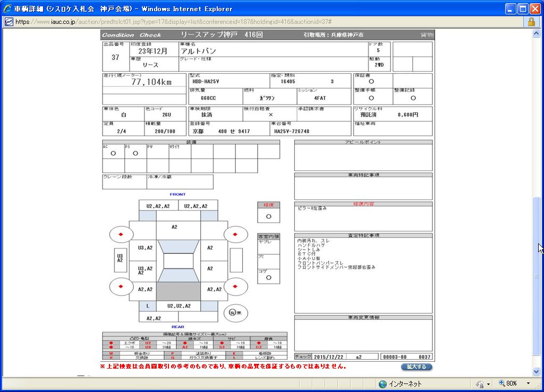Open the zoom level dropdown arrow

tap(528, 384)
